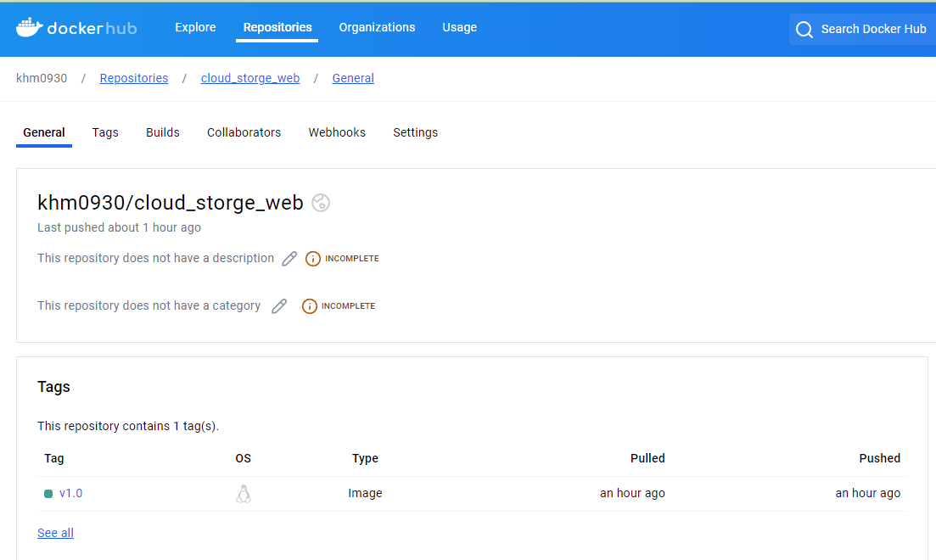Screen dimensions: 936x560
Task: Click the pencil icon to edit description
Action: [289, 259]
